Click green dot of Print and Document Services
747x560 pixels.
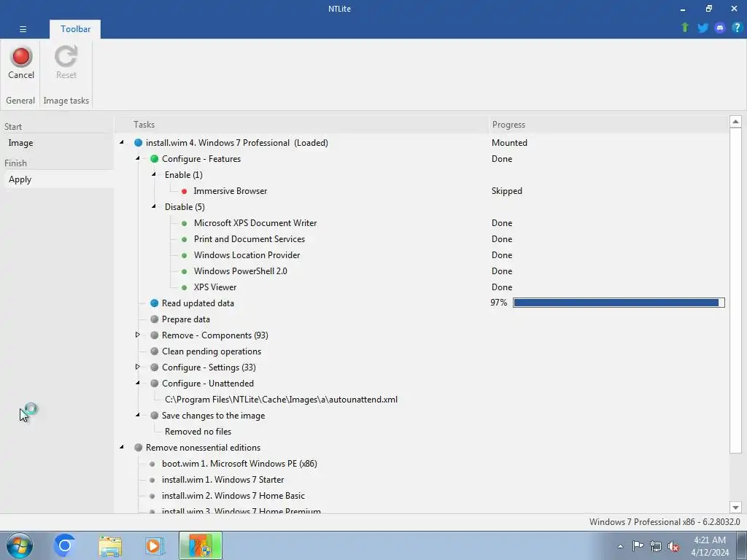185,239
